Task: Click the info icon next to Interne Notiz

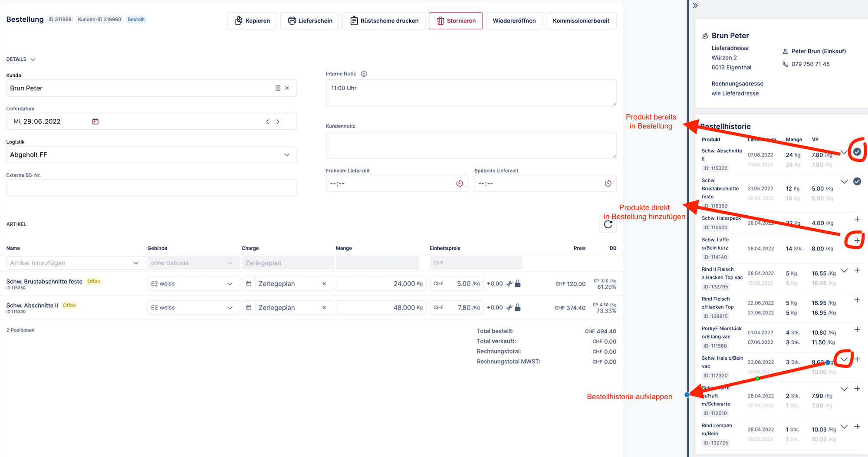Action: [364, 74]
